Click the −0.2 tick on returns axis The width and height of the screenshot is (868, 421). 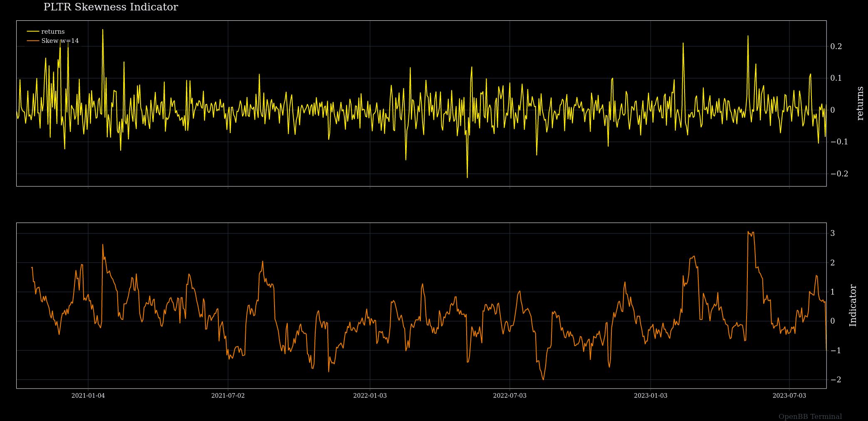pos(839,174)
